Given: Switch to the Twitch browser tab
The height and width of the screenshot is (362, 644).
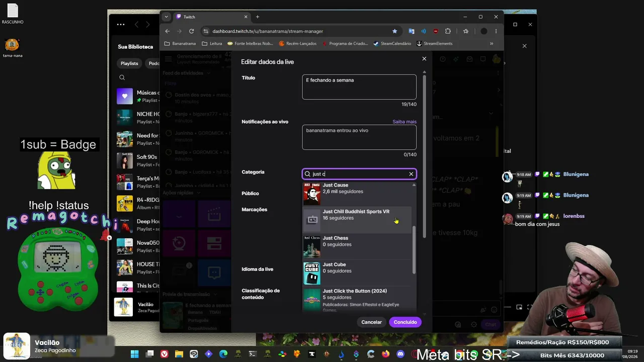Looking at the screenshot, I should point(212,17).
